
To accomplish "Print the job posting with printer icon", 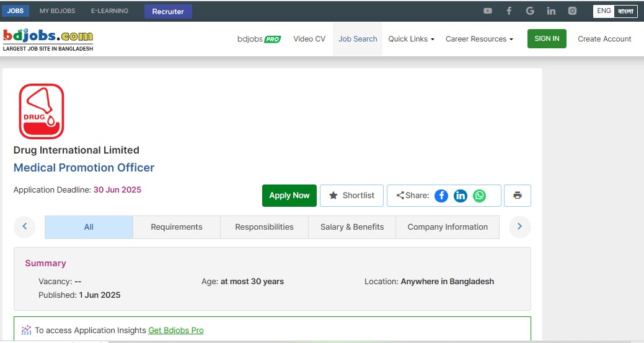I will [518, 196].
